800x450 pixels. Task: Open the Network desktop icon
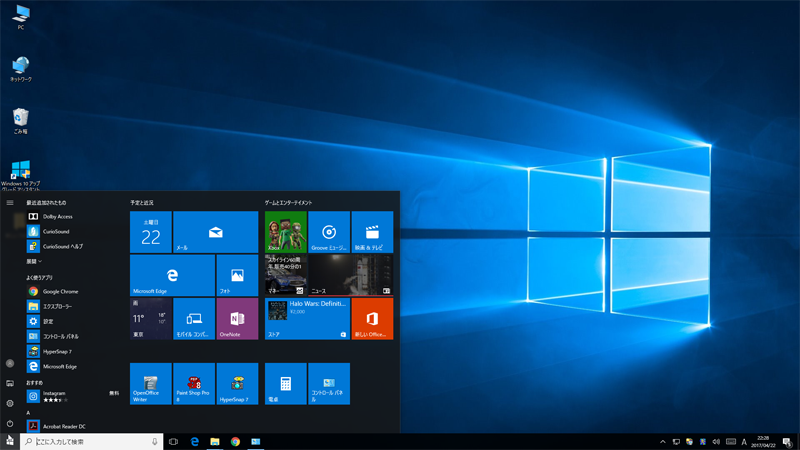(20, 69)
